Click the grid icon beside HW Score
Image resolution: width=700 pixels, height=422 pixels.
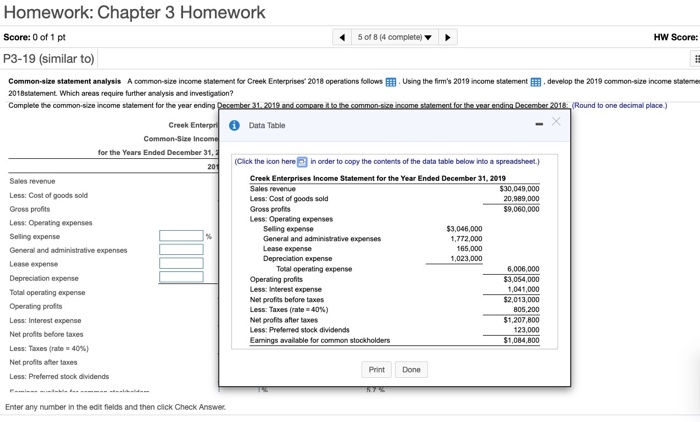click(x=696, y=58)
